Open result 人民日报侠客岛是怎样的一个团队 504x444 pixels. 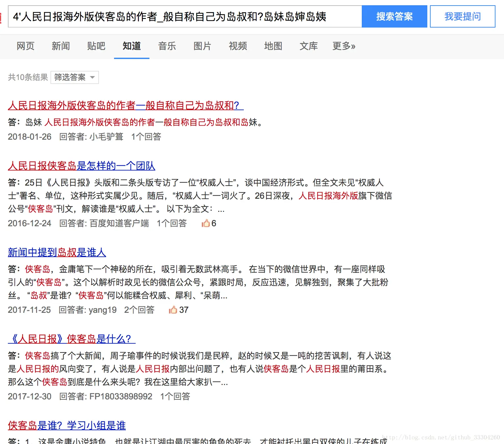[x=82, y=166]
